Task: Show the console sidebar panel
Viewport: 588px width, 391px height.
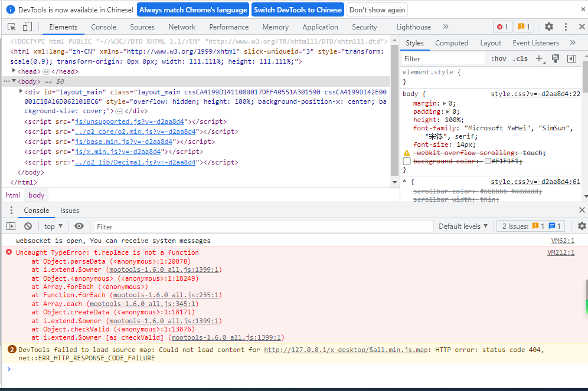Action: click(11, 226)
